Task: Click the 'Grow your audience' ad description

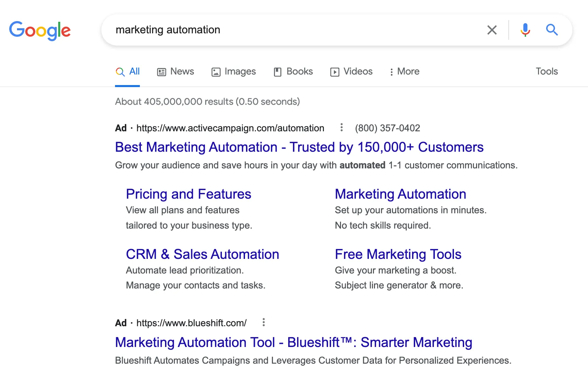Action: (316, 165)
